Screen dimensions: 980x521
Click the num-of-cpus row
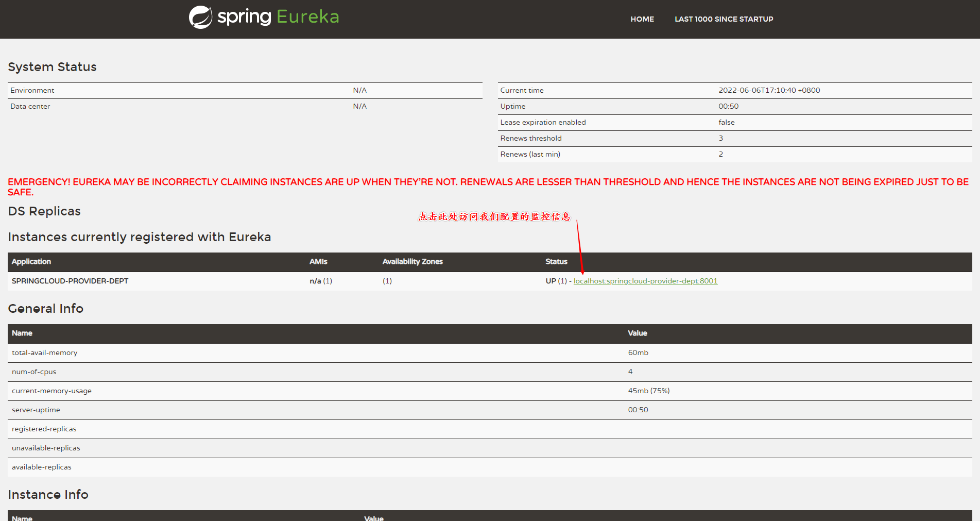34,372
